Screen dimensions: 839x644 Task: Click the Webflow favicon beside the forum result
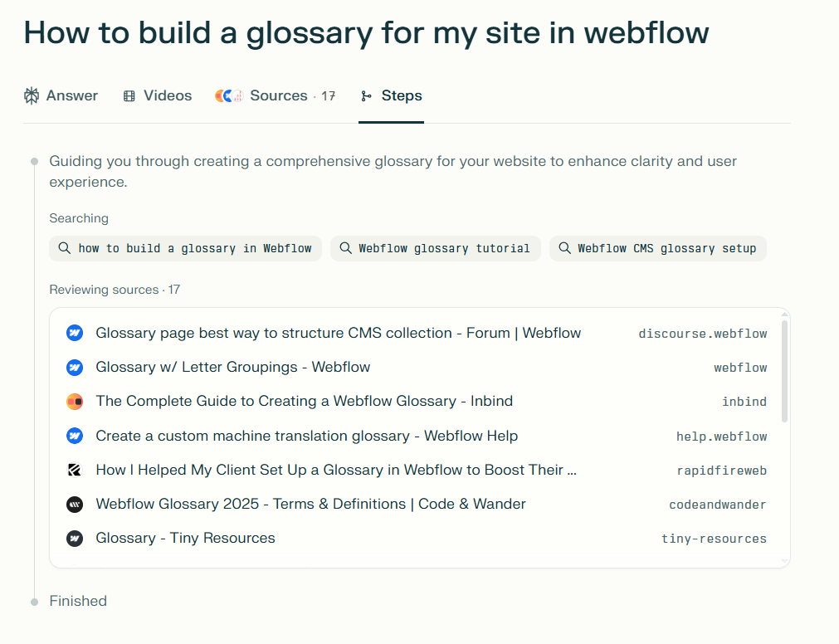click(x=75, y=333)
